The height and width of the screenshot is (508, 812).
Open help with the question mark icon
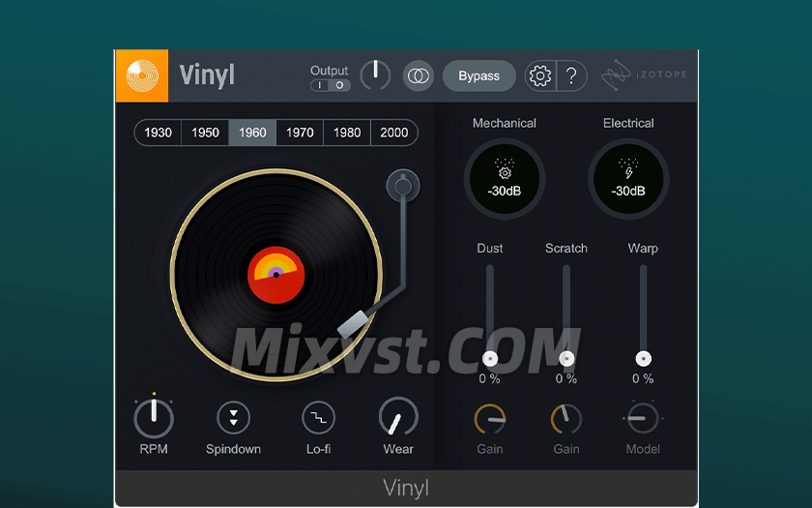coord(571,75)
